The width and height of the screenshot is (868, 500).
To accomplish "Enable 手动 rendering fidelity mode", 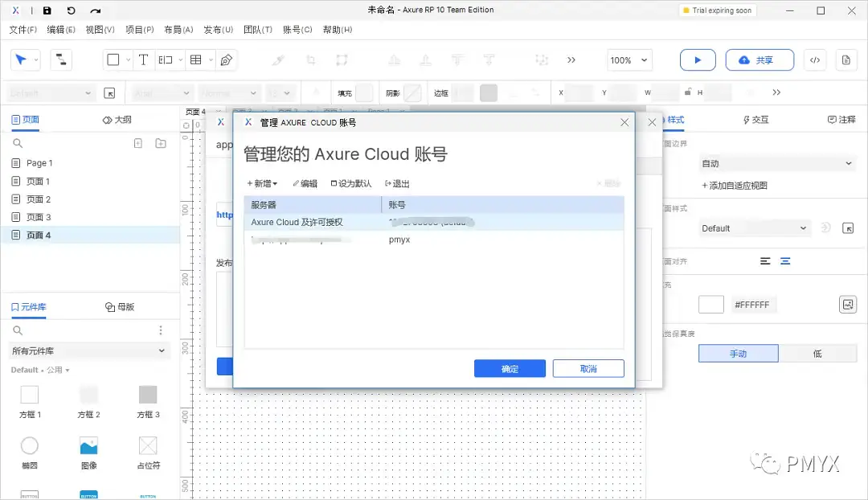I will pyautogui.click(x=738, y=353).
